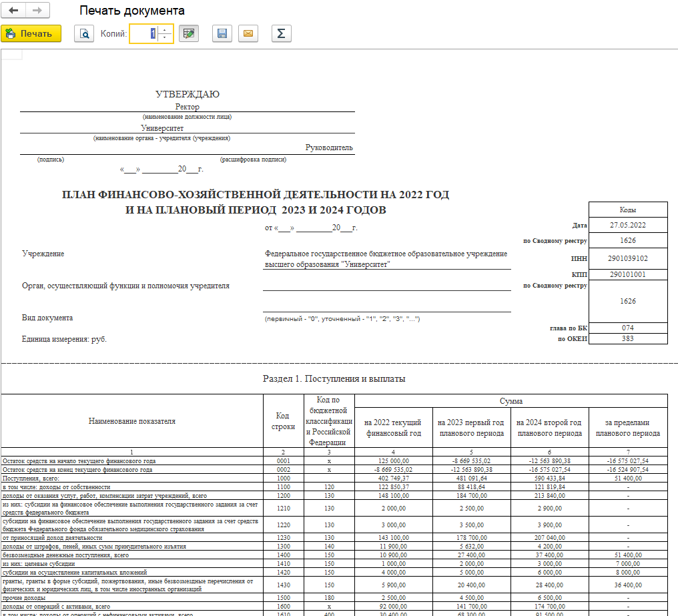Click Поступления, всего: row label
This screenshot has height=616, width=678.
click(x=31, y=479)
